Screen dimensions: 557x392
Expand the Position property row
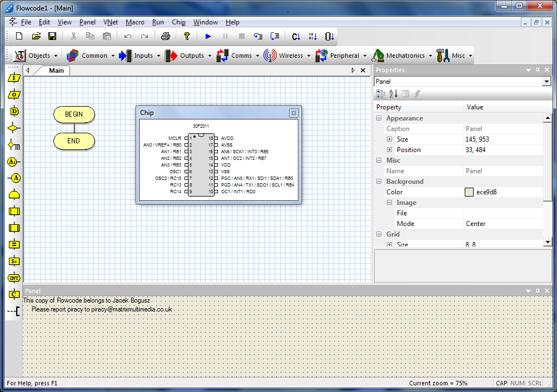point(389,150)
